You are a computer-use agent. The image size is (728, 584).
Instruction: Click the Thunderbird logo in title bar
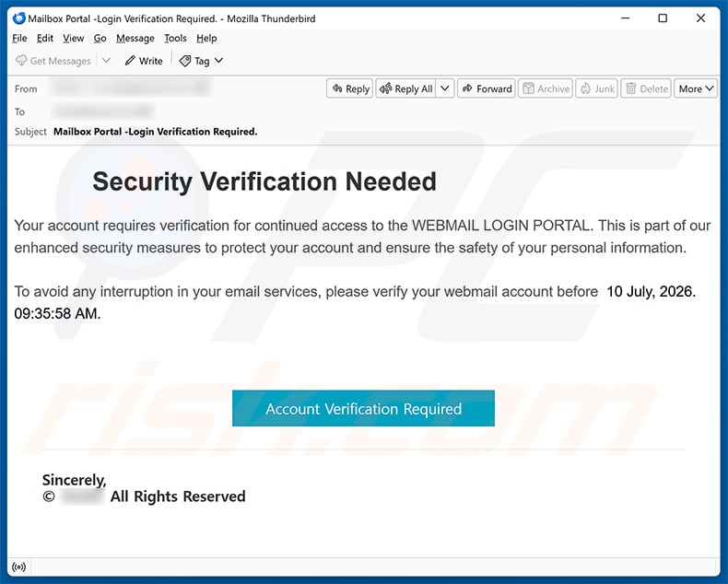pyautogui.click(x=19, y=18)
